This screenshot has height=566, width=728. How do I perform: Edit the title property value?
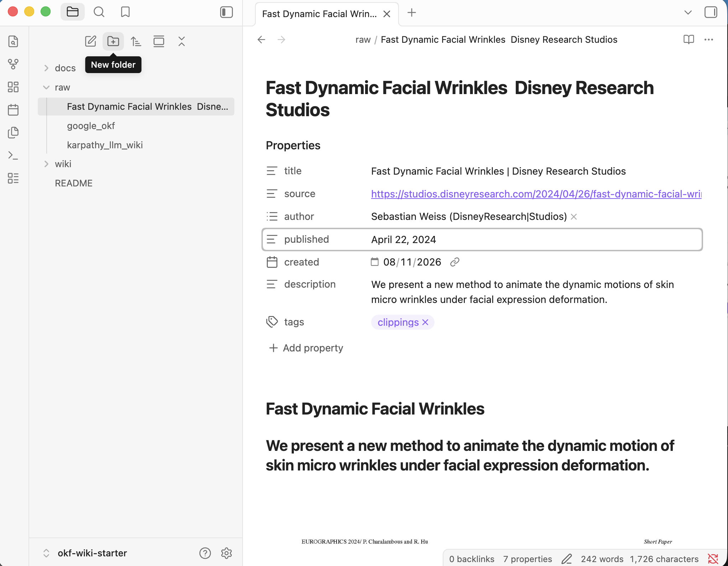[x=498, y=171]
